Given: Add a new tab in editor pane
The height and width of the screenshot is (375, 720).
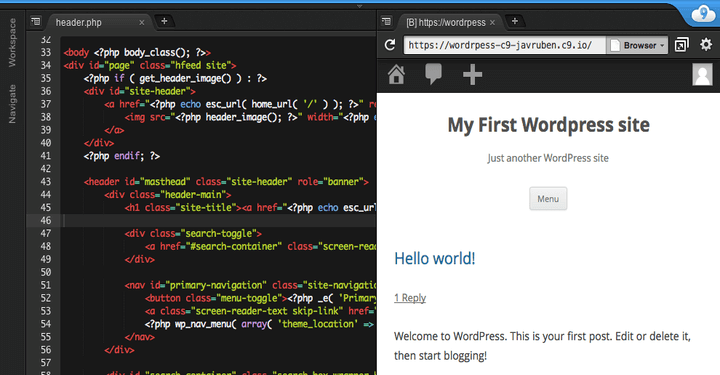Looking at the screenshot, I should pos(164,21).
